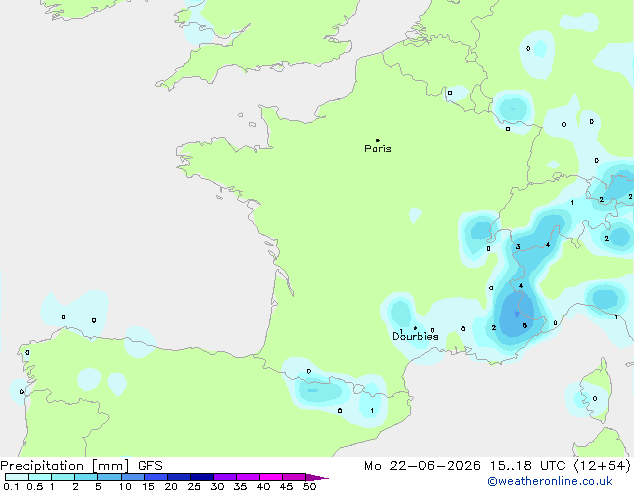
Task: Pick the 25–30 mm legend swatch
Action: (x=201, y=477)
